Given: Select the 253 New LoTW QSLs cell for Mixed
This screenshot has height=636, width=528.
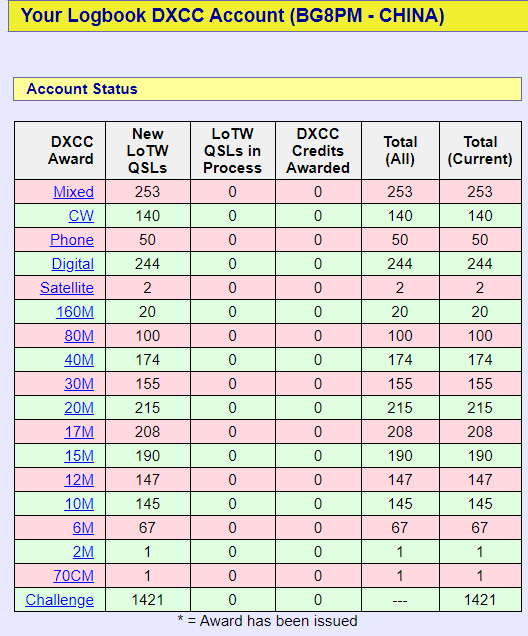Looking at the screenshot, I should coord(148,192).
